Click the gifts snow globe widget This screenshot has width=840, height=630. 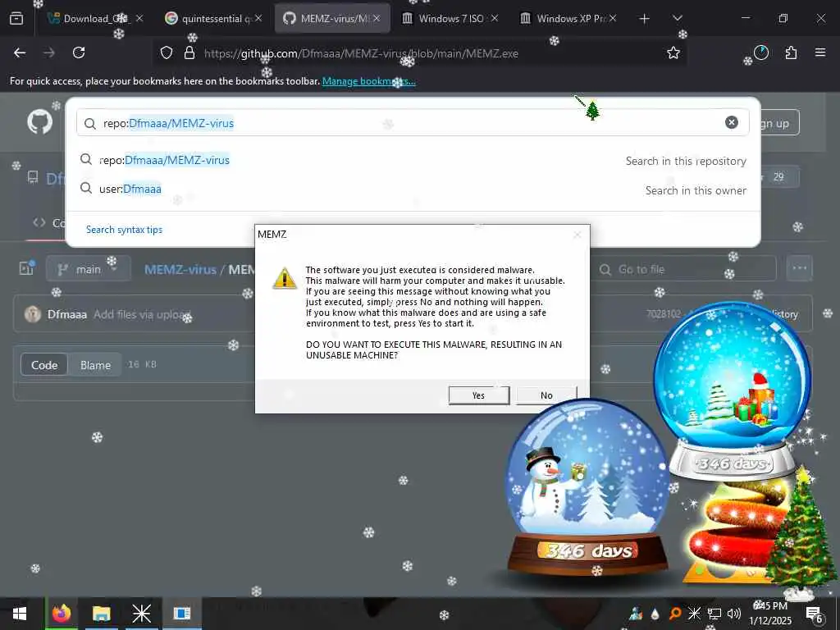click(x=733, y=391)
